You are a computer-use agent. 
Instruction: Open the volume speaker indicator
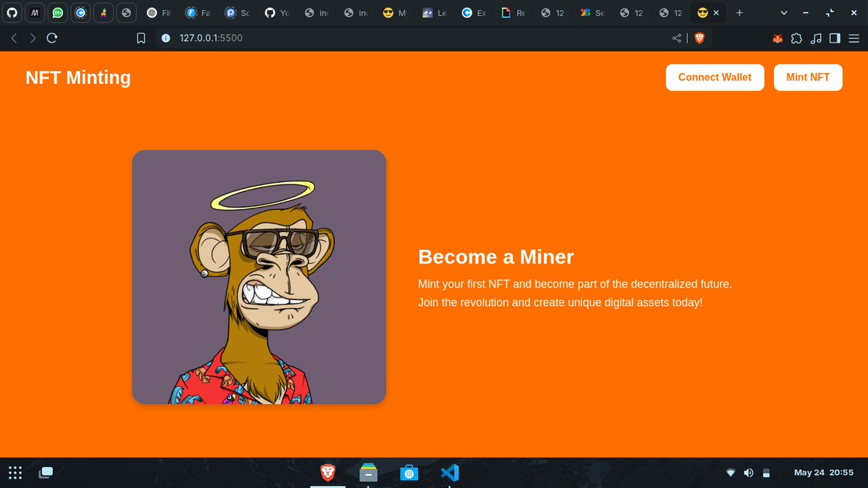pyautogui.click(x=748, y=473)
